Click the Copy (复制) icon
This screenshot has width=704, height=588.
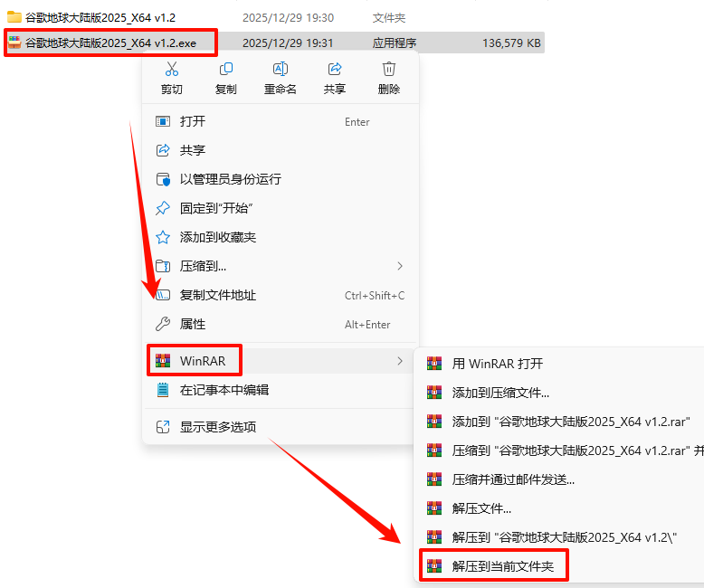(226, 69)
